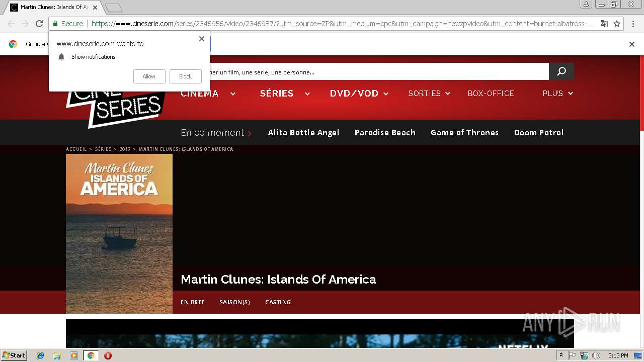This screenshot has height=362, width=644.
Task: Click the Action Center flag tray icon
Action: [x=572, y=355]
